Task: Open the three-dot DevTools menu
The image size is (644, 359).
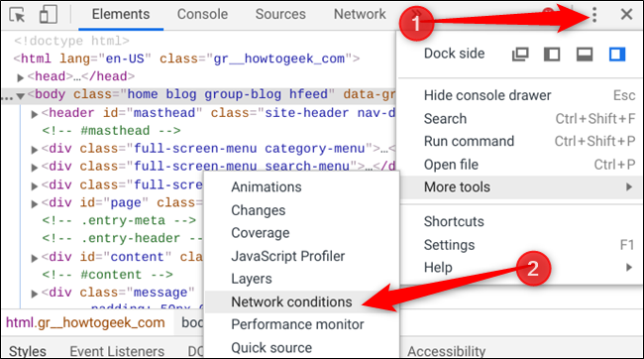Action: pyautogui.click(x=594, y=15)
